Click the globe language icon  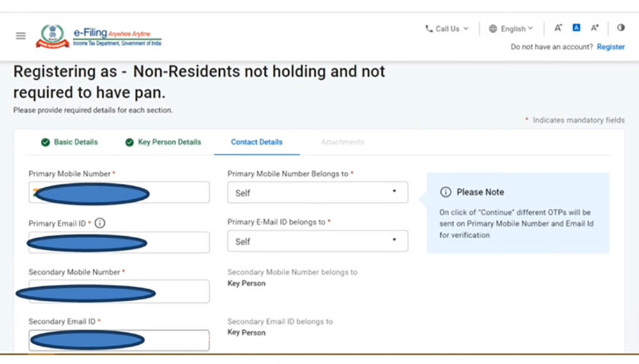[493, 29]
